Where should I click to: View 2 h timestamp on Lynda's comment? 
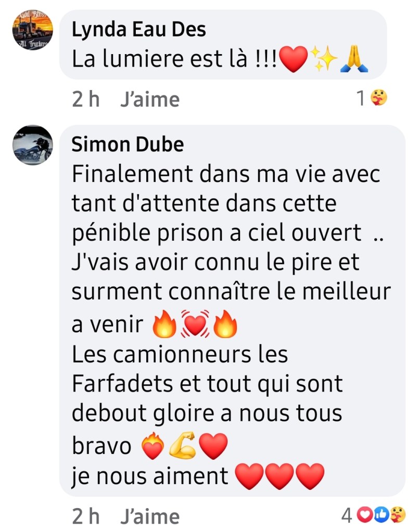pos(85,99)
